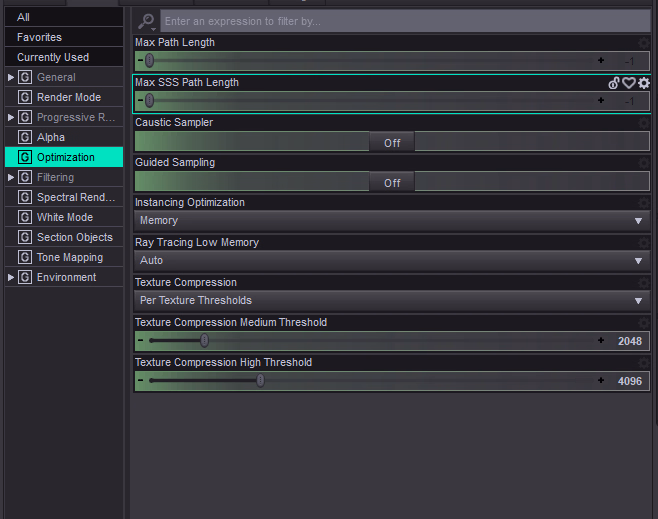
Task: Click the Medium Threshold value 2048
Action: point(629,341)
